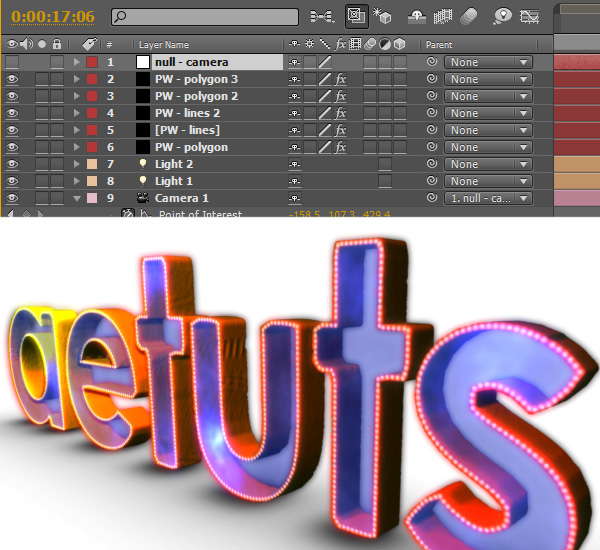Lock the PW - polygon 3 layer

point(57,79)
